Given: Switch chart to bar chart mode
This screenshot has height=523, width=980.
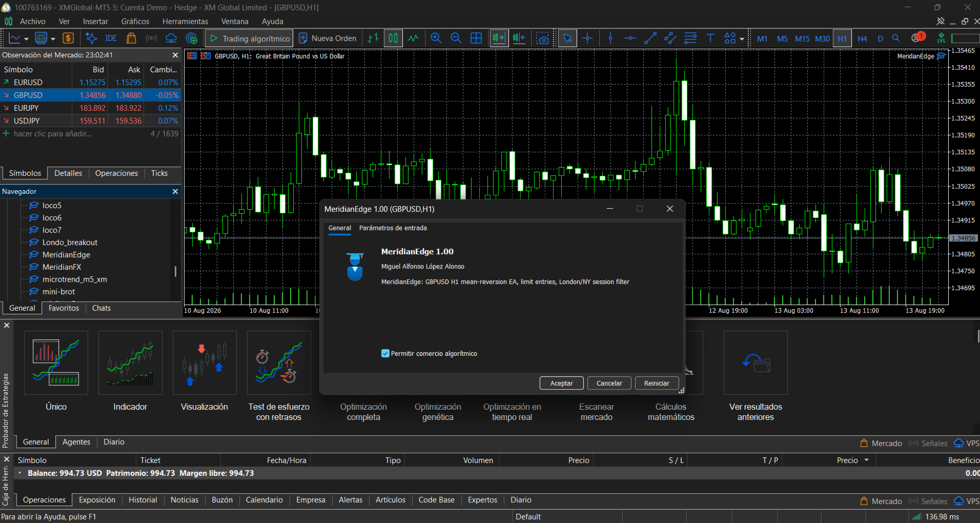Looking at the screenshot, I should click(373, 38).
